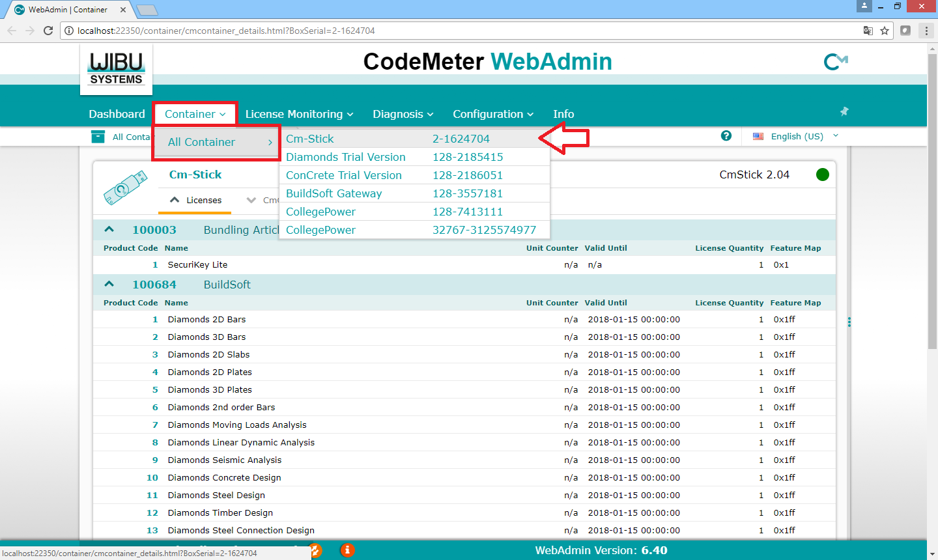This screenshot has height=560, width=938.
Task: Select CollegePower 128-7413111 container
Action: 414,212
